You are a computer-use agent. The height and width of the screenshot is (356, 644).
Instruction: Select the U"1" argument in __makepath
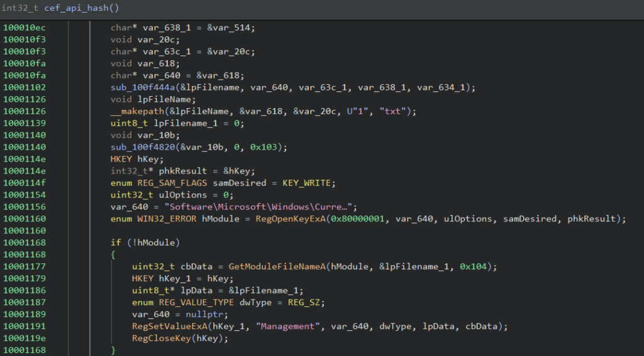(x=357, y=111)
